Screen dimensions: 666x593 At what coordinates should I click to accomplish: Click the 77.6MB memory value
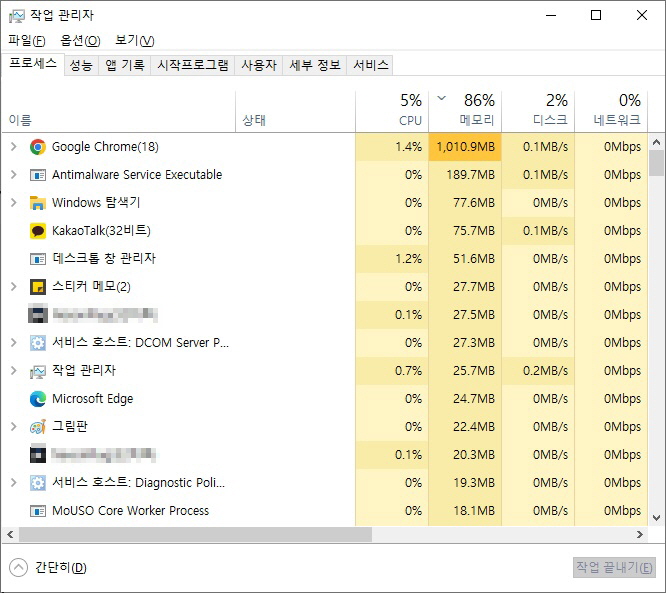pos(474,203)
